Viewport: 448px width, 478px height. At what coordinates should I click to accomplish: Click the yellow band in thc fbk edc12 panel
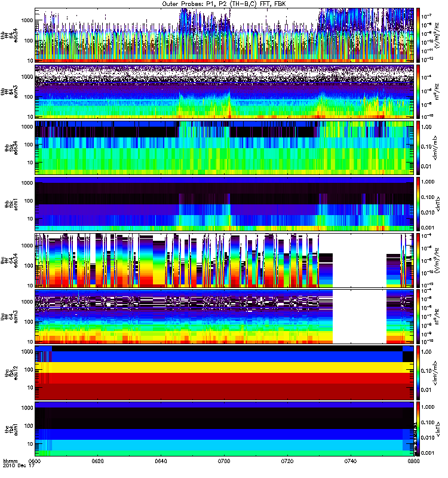(x=225, y=367)
